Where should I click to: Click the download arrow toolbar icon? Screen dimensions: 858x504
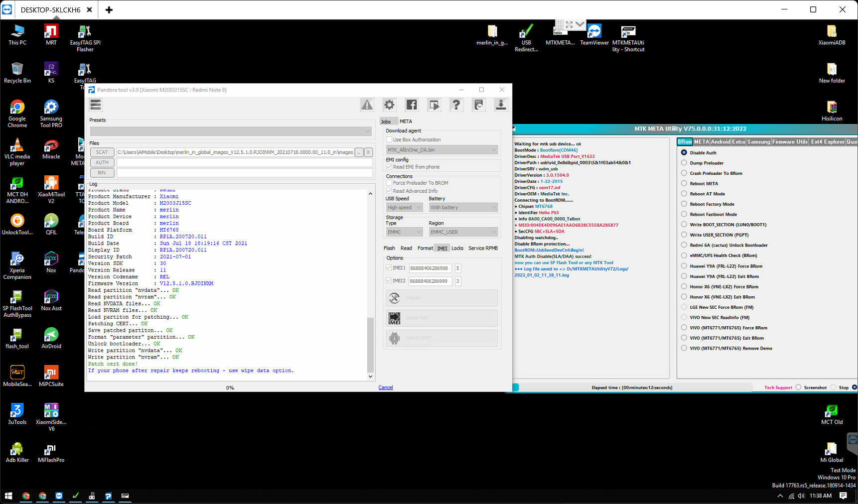click(x=501, y=105)
